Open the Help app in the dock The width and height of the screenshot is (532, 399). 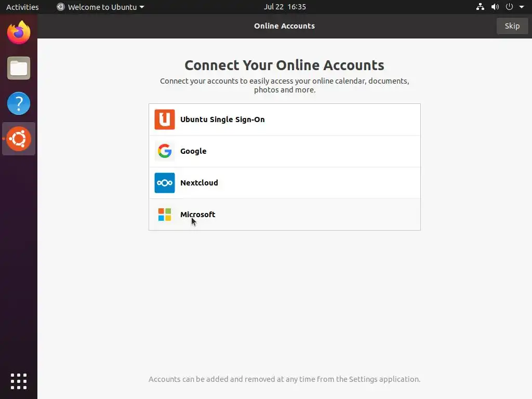[x=19, y=103]
